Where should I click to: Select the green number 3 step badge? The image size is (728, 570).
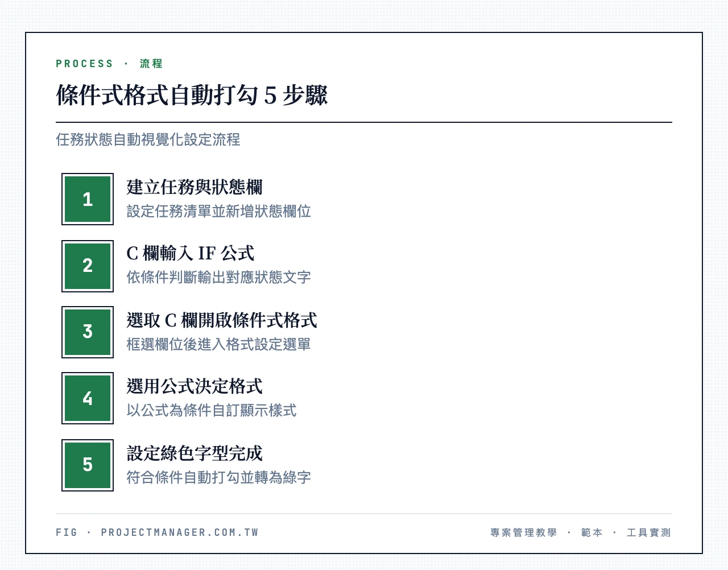click(88, 332)
